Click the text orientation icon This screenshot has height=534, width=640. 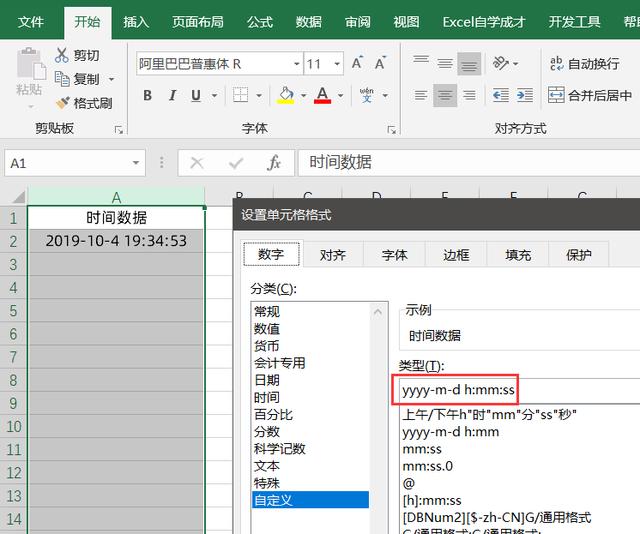point(501,63)
